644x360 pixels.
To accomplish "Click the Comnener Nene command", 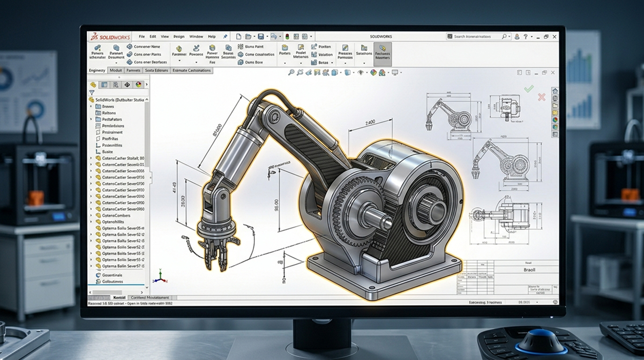I will tap(143, 47).
